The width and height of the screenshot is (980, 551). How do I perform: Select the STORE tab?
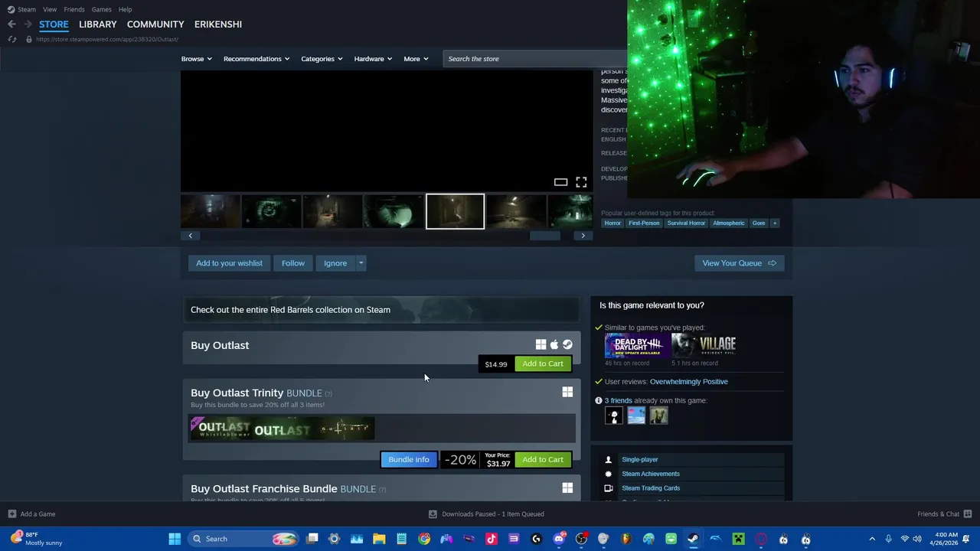[54, 24]
